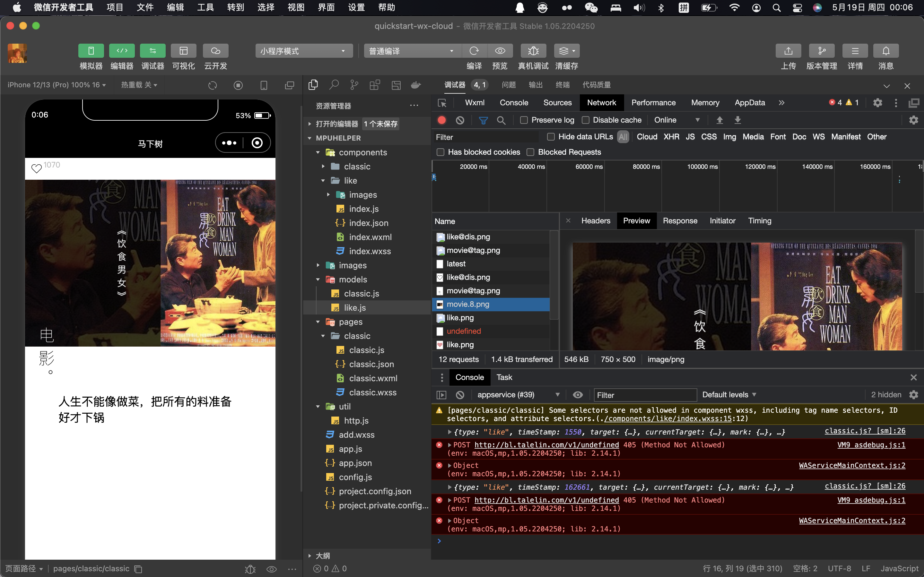Image resolution: width=924 pixels, height=577 pixels.
Task: Open first classic.js? [sm]:26 source link
Action: click(x=865, y=431)
